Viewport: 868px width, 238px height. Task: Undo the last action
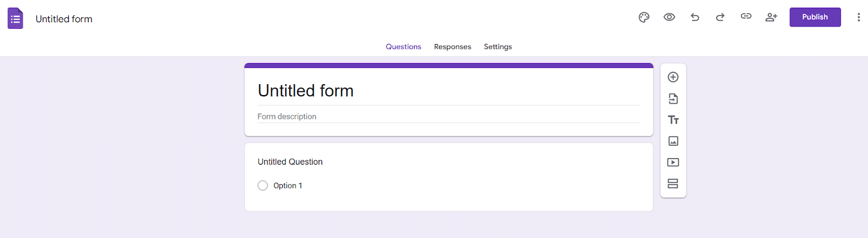point(695,17)
